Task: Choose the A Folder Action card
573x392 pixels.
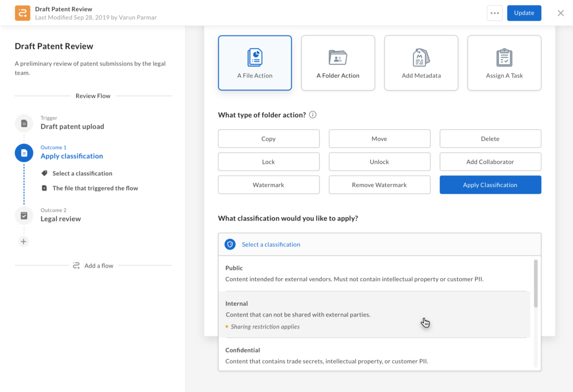Action: point(338,63)
